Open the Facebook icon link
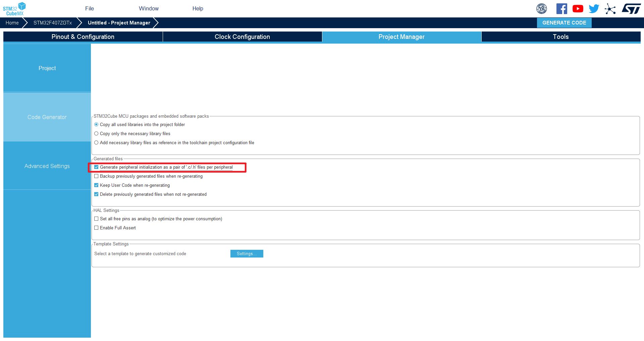 [562, 9]
